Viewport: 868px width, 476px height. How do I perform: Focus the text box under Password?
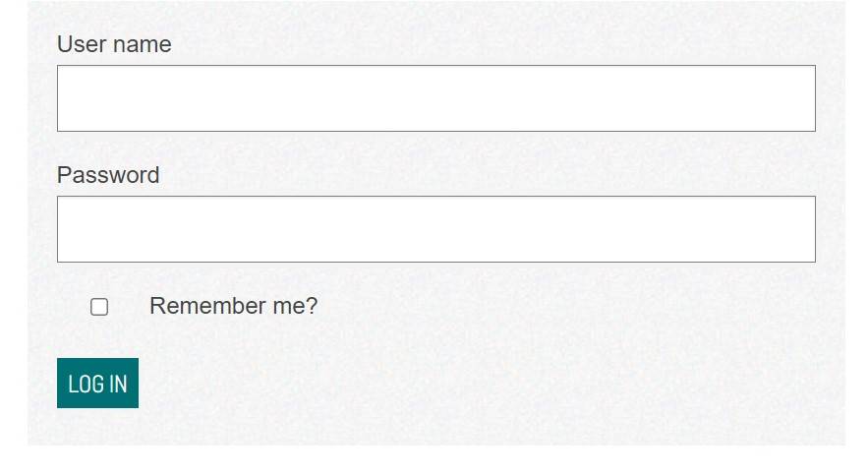click(435, 229)
